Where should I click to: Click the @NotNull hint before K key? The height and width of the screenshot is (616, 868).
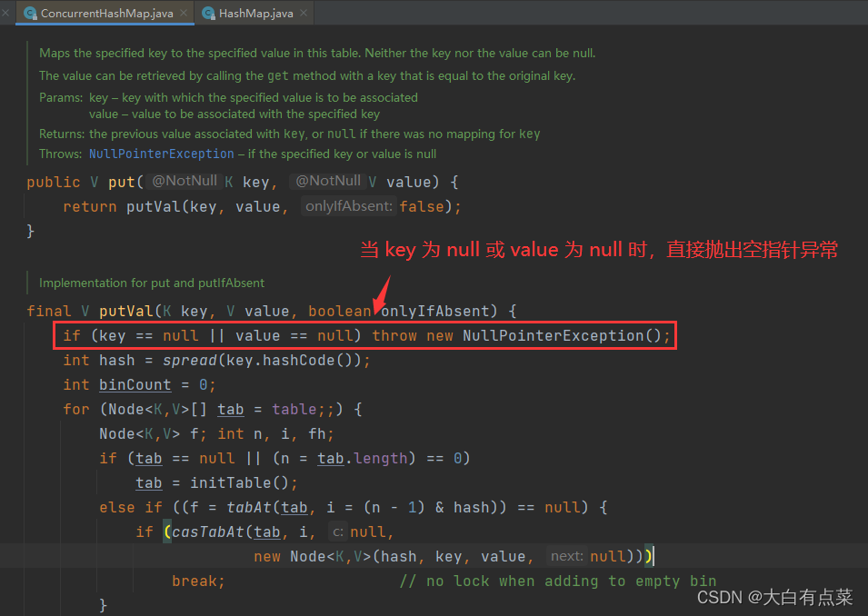click(185, 181)
